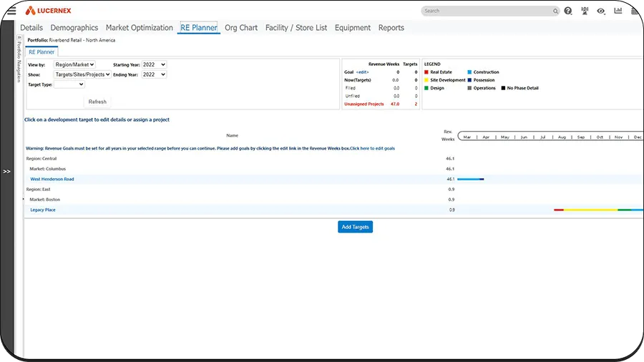Image resolution: width=644 pixels, height=362 pixels.
Task: Click the green Design legend swatch
Action: [x=426, y=88]
